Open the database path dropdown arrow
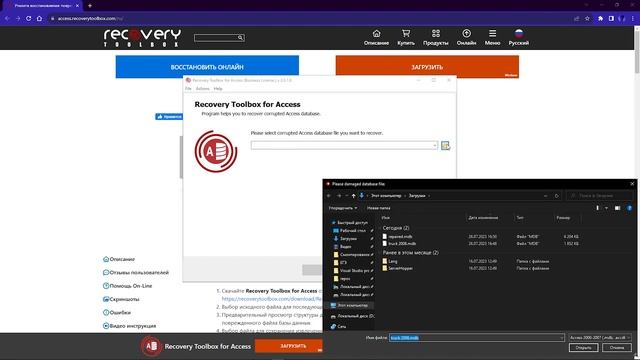Screen dimensions: 640x360 (434, 145)
